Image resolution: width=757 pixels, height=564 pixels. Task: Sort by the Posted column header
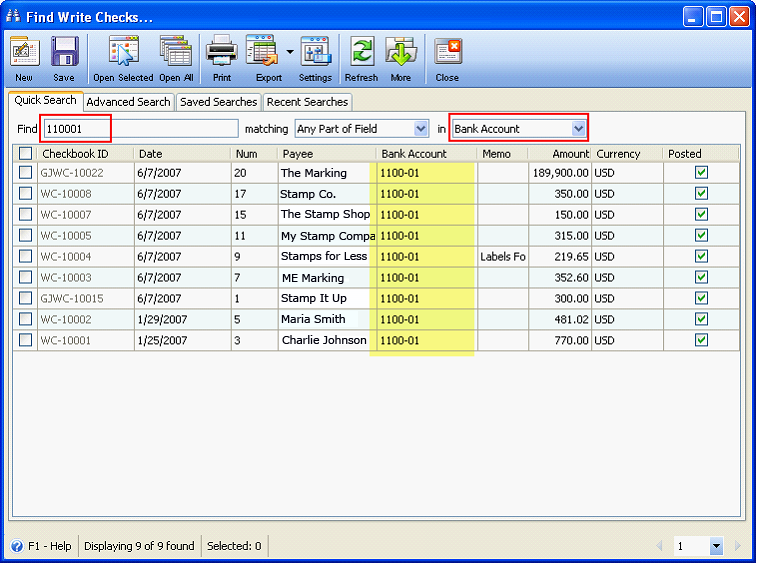click(x=701, y=154)
